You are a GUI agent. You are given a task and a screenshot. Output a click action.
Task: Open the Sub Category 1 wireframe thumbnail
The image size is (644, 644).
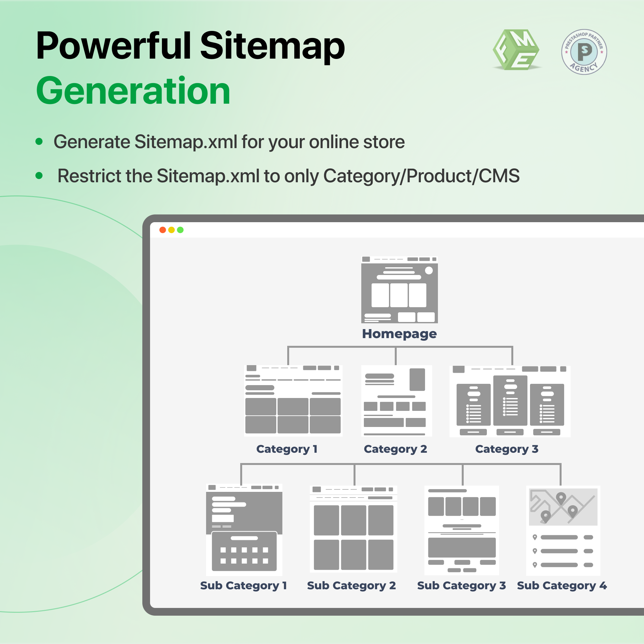coord(244,529)
